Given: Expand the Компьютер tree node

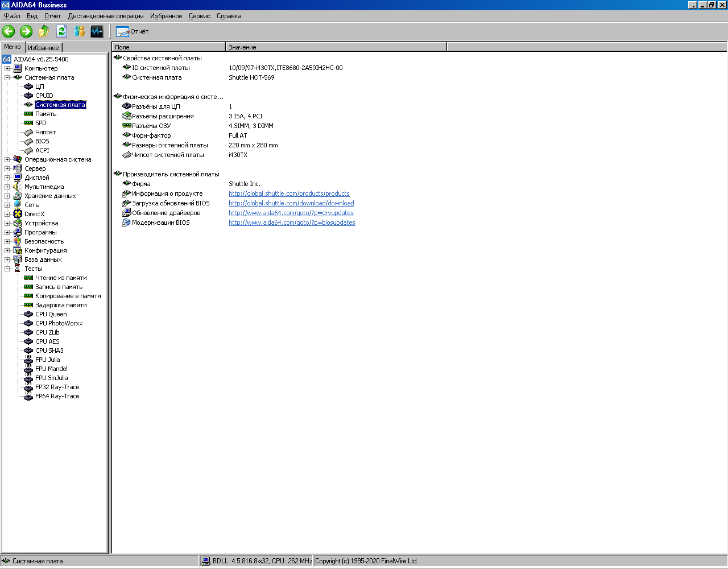Looking at the screenshot, I should (x=7, y=68).
